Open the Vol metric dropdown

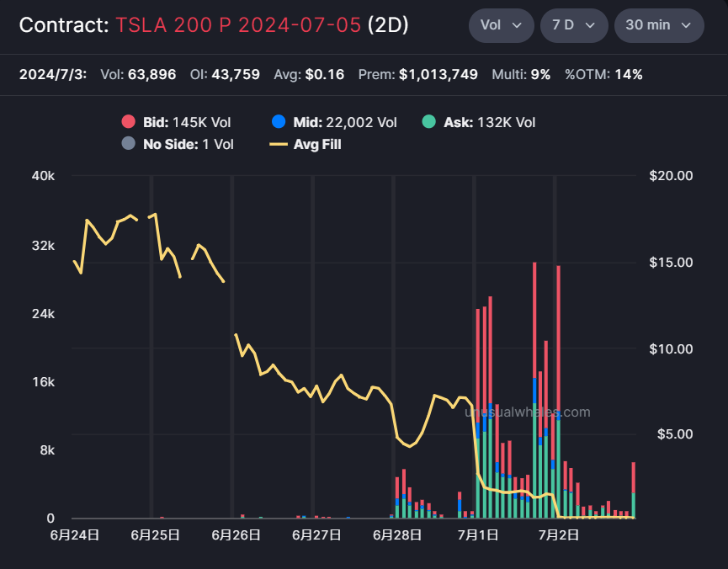click(501, 25)
